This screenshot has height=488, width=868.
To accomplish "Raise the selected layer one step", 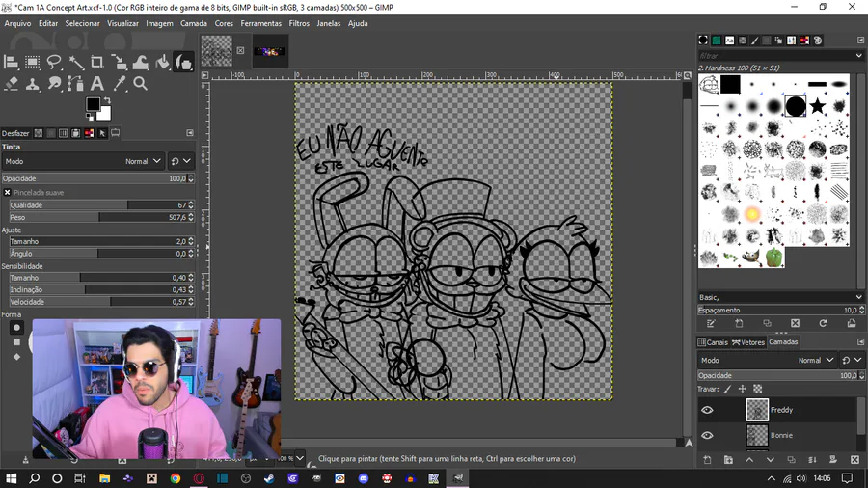I will click(749, 460).
